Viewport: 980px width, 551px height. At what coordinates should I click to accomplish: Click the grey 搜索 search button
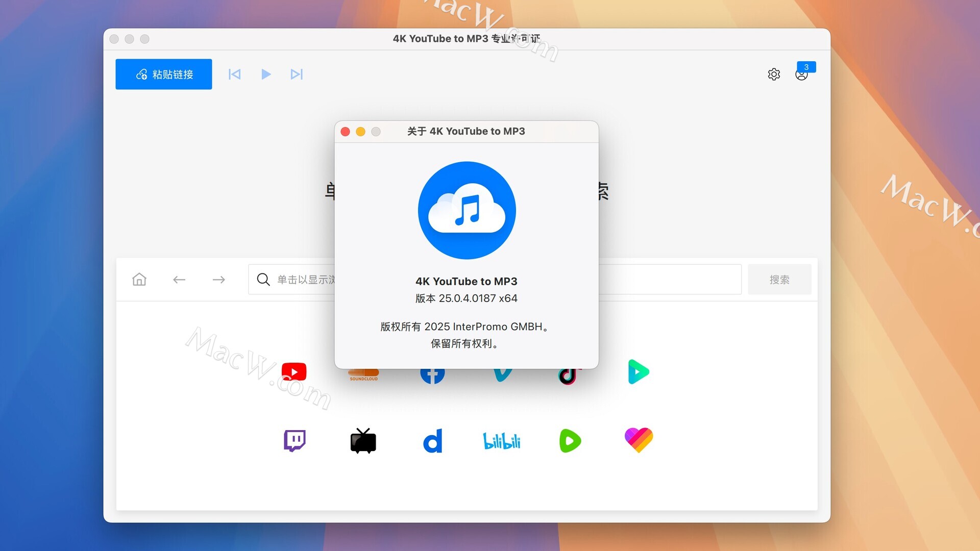pyautogui.click(x=779, y=280)
